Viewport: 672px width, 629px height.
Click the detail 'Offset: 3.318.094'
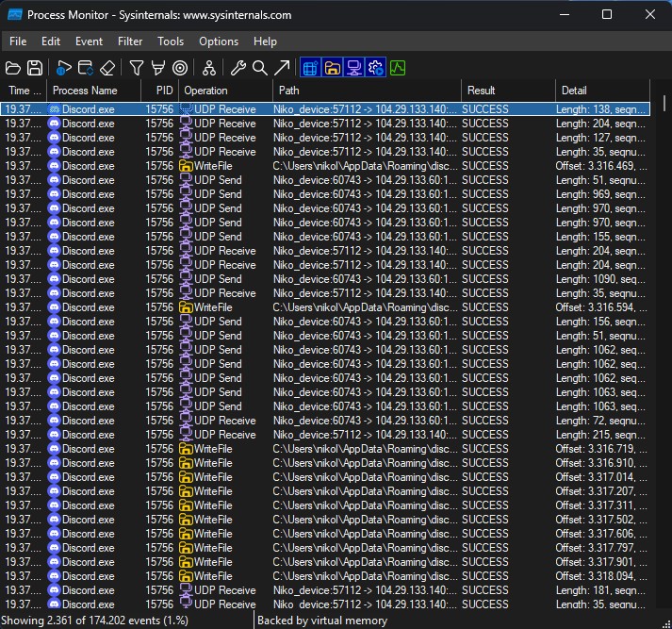point(596,576)
